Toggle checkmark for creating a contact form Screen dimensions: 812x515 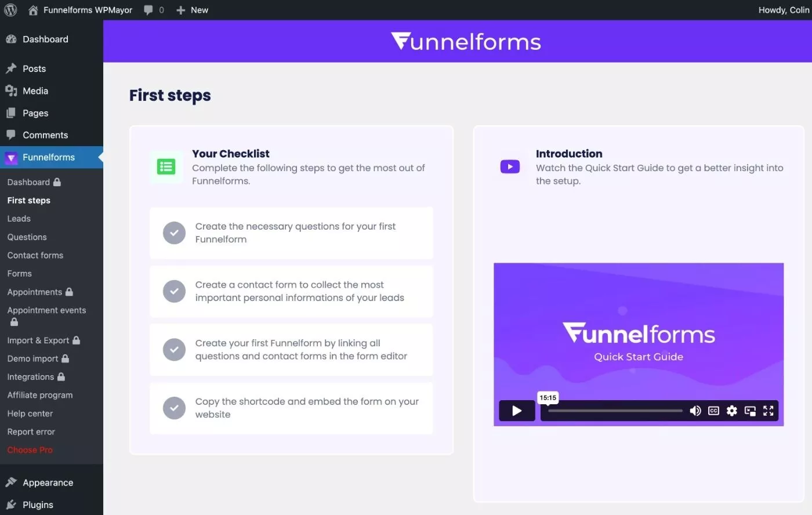[x=174, y=291]
